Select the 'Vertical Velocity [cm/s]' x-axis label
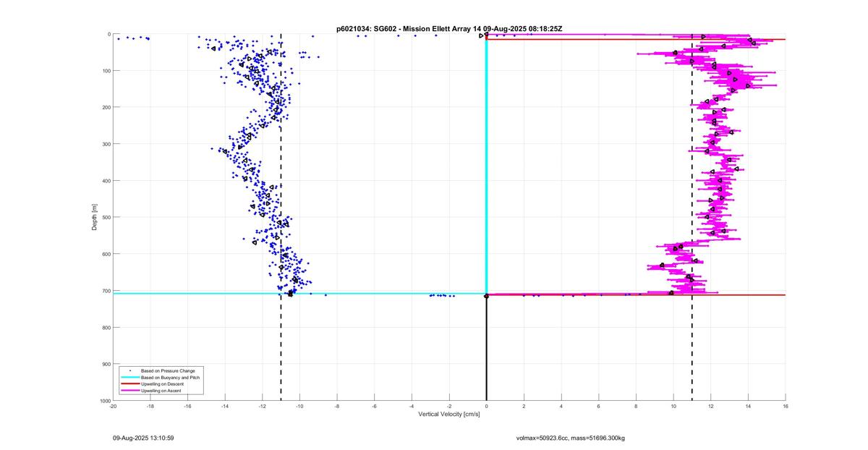 (x=448, y=415)
